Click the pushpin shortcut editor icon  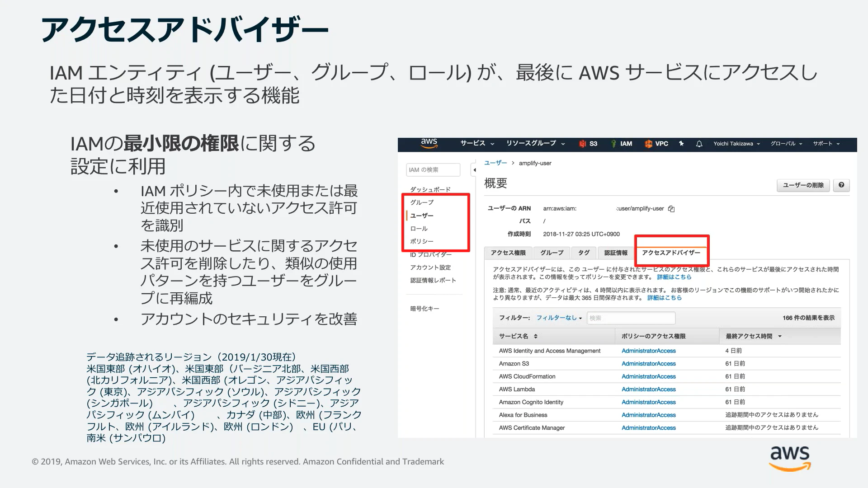(681, 143)
